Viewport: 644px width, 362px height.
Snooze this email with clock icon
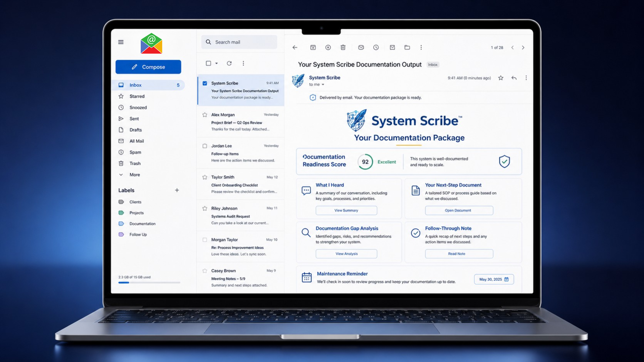(x=376, y=48)
